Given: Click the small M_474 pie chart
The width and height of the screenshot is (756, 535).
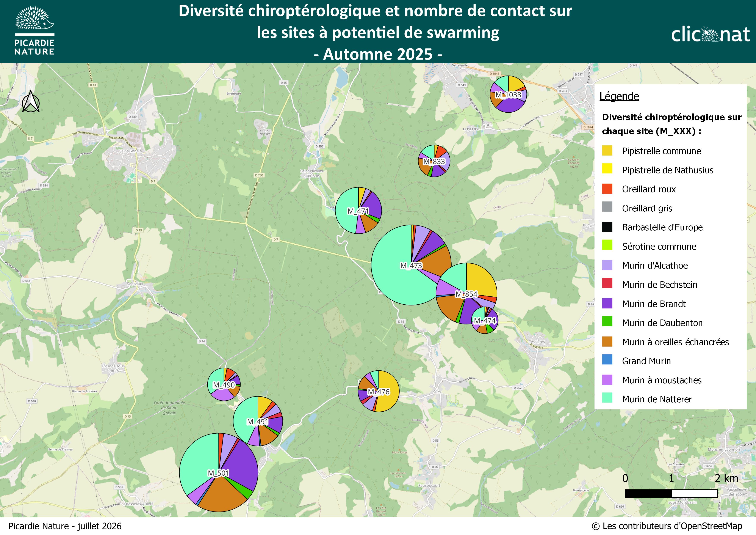Looking at the screenshot, I should (x=485, y=320).
